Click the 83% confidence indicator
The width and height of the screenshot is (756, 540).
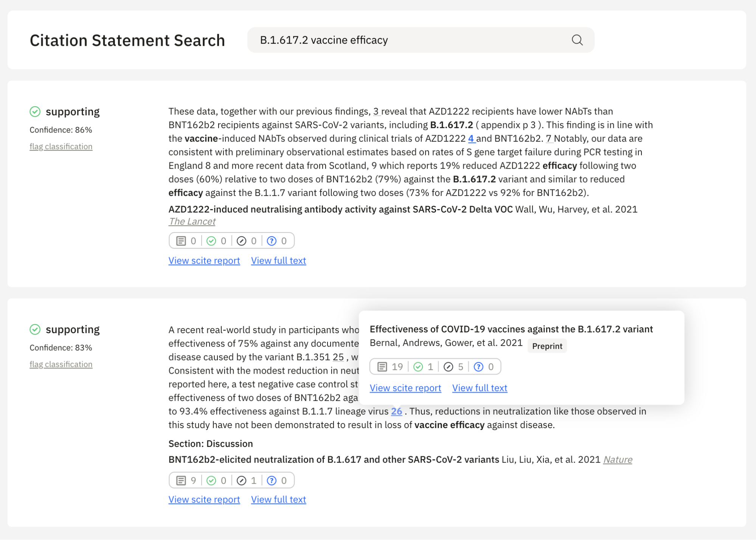pos(61,348)
